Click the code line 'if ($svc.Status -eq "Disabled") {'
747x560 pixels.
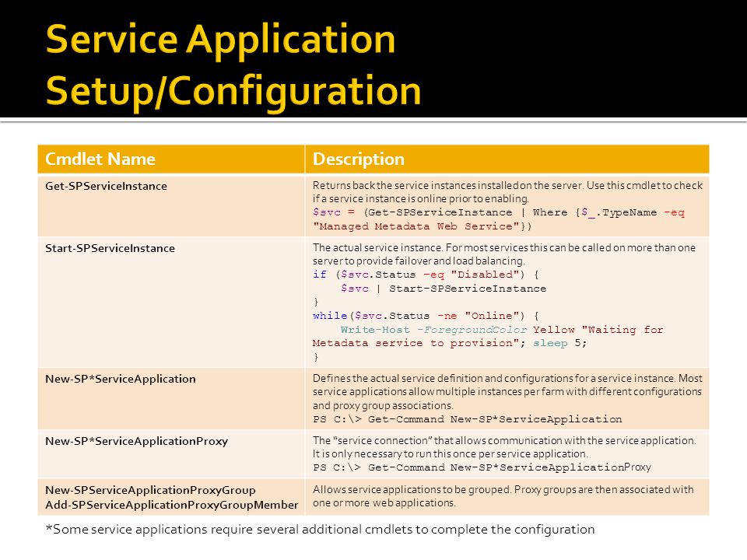click(426, 275)
